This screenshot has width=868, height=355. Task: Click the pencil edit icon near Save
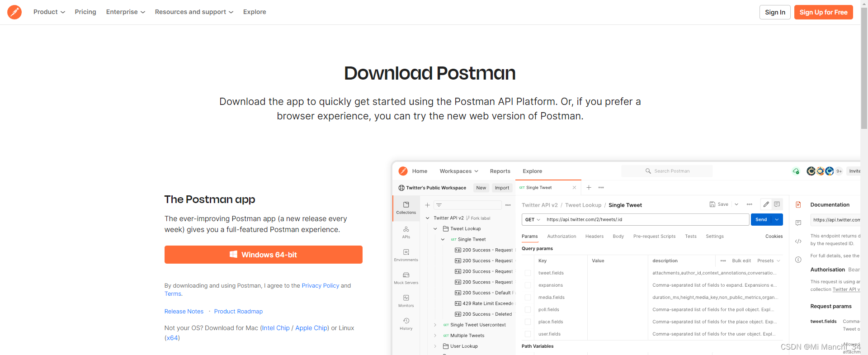(766, 204)
